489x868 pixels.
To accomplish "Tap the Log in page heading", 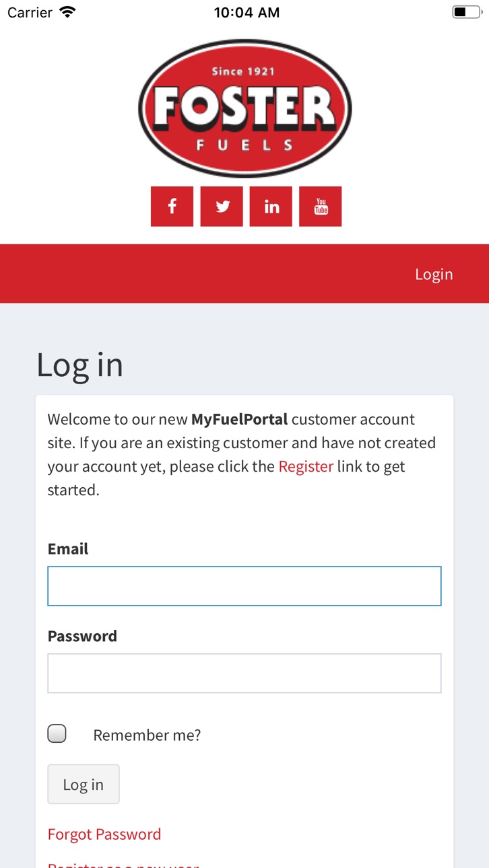I will click(x=79, y=365).
